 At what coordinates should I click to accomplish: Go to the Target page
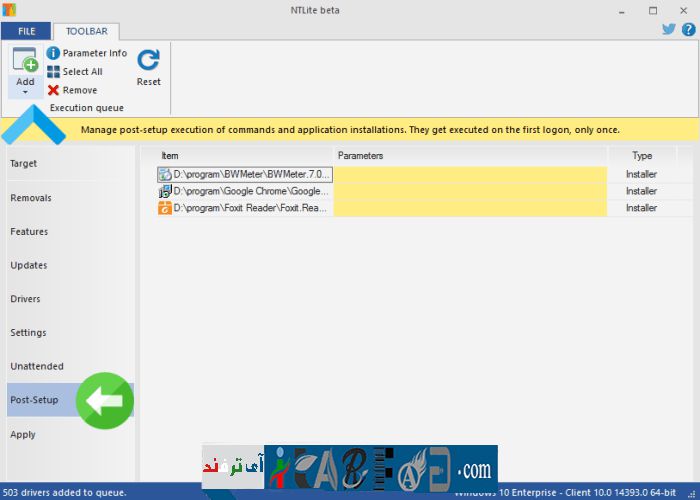[x=24, y=163]
